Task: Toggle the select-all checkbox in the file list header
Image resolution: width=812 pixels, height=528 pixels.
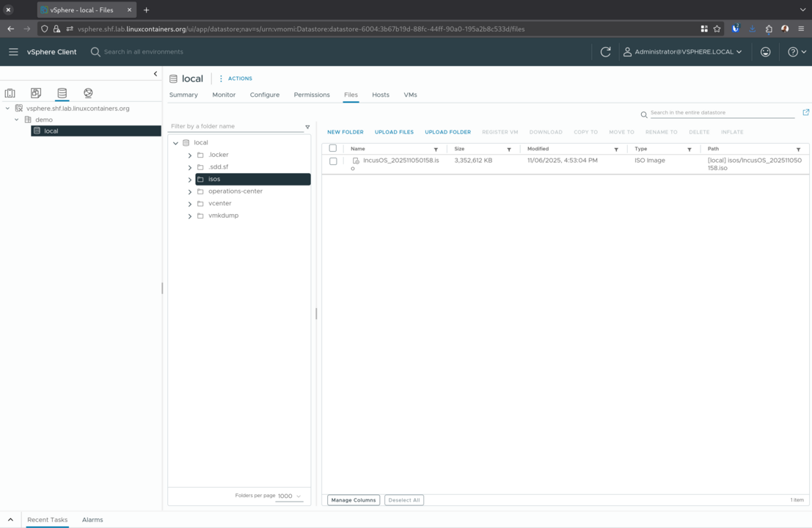Action: click(x=333, y=147)
